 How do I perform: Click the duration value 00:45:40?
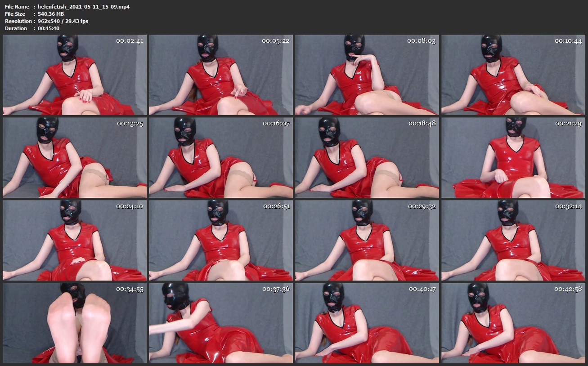49,28
